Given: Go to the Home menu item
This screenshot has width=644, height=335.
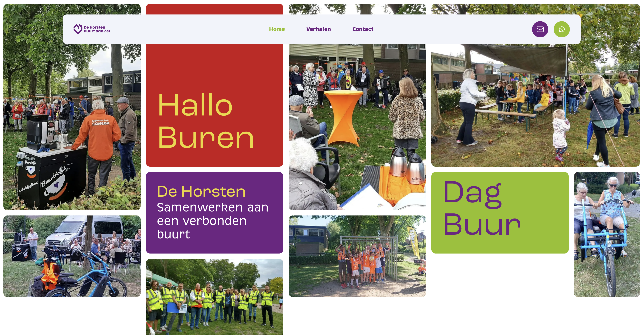Looking at the screenshot, I should (x=277, y=29).
